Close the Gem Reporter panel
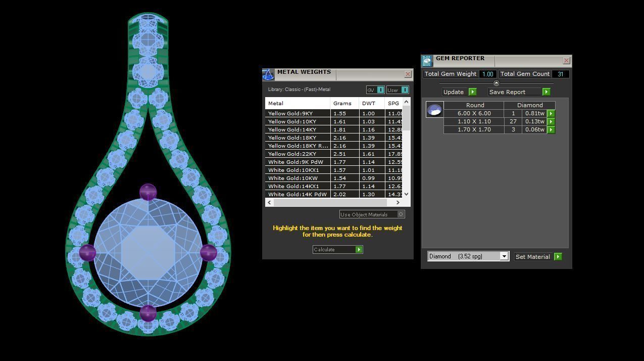644x361 pixels. 566,61
